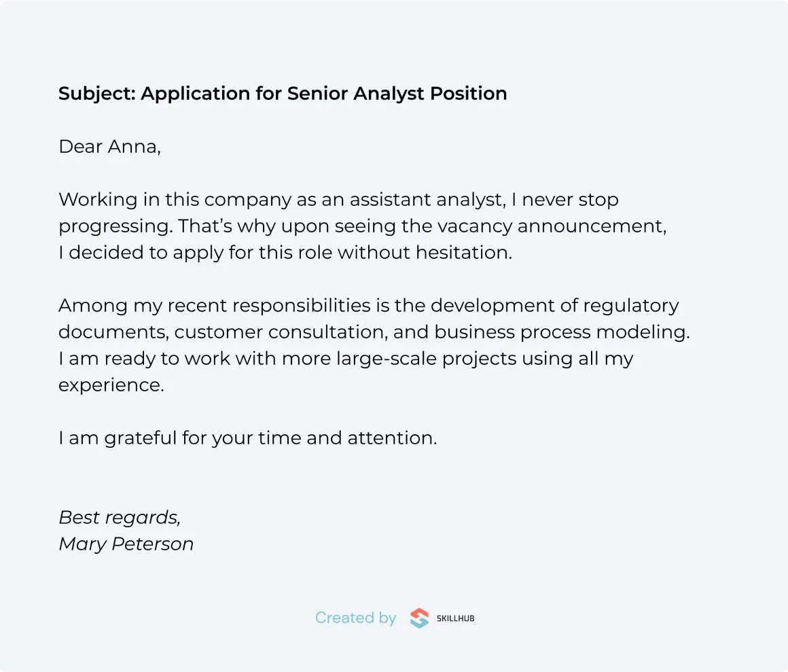Click the "I am grateful" sentence
This screenshot has width=788, height=672.
247,438
